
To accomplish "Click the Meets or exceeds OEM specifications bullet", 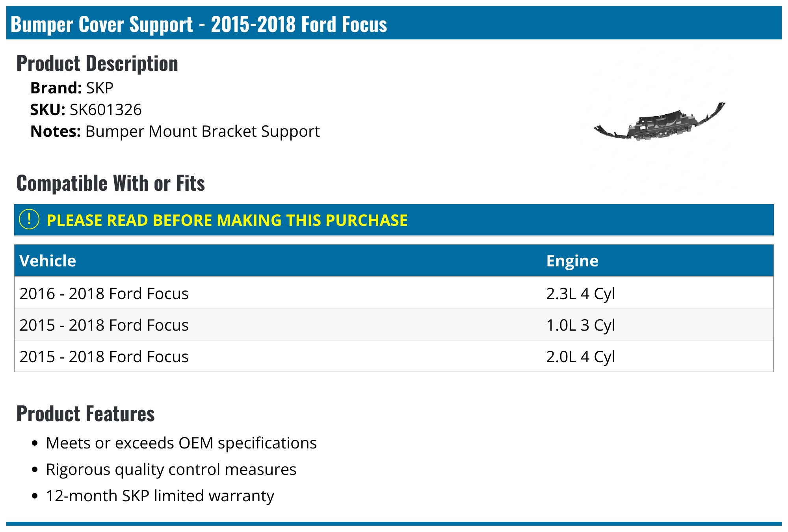I will pos(181,443).
